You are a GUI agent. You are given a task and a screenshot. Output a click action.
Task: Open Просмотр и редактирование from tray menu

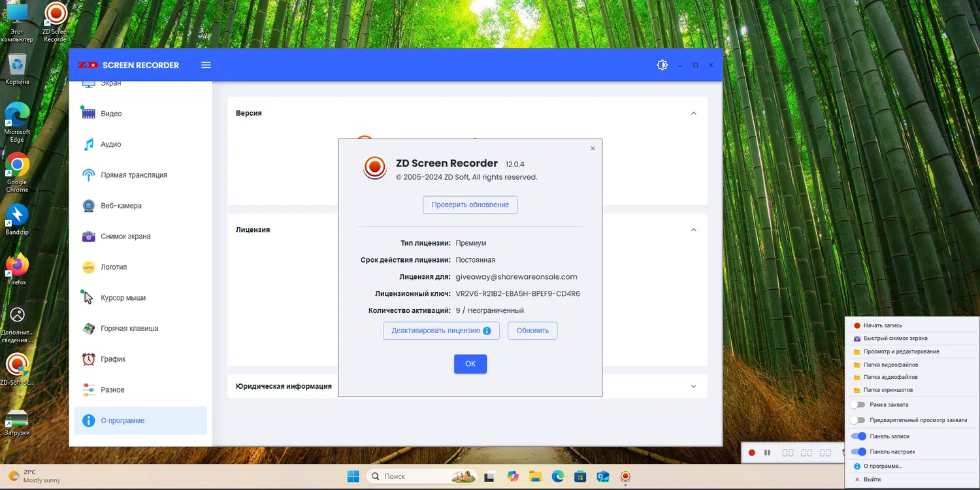[x=912, y=351]
